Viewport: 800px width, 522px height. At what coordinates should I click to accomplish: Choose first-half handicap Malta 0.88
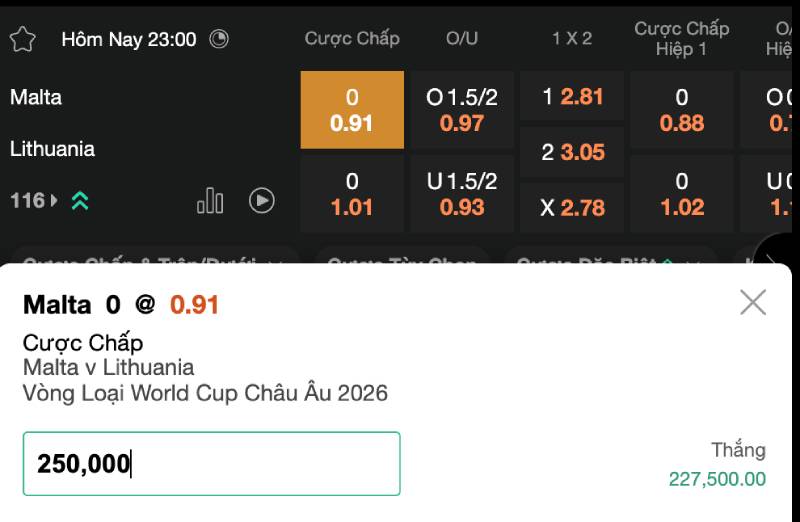[x=682, y=110]
